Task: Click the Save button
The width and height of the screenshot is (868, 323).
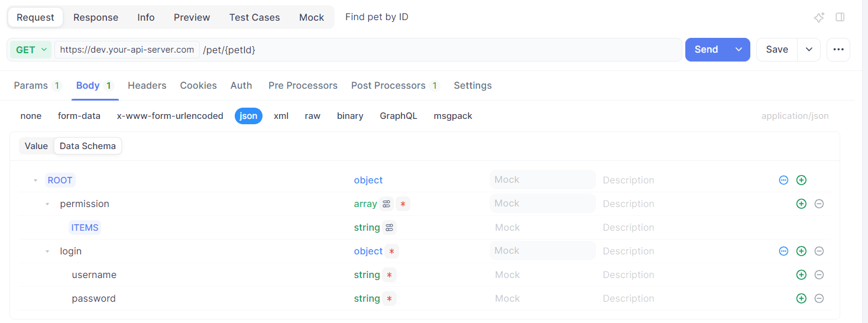Action: pyautogui.click(x=777, y=50)
